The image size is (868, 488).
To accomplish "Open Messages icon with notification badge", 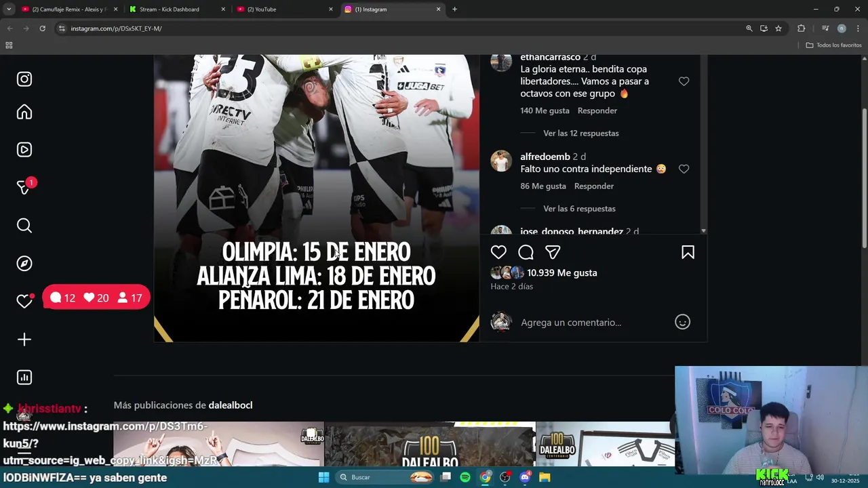I will tap(25, 187).
